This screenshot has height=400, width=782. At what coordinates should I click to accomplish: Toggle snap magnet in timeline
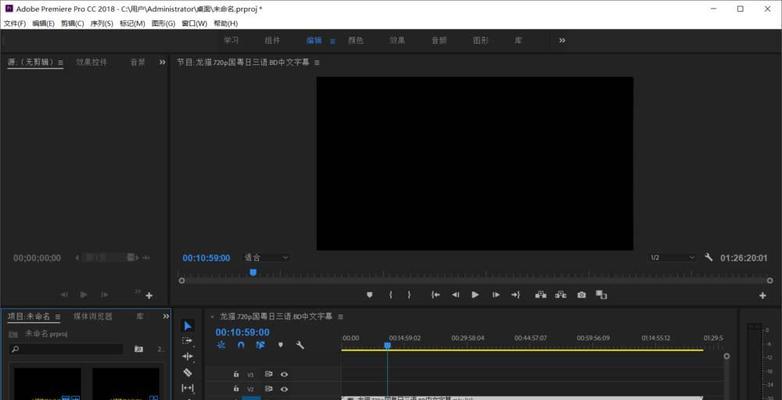pos(240,345)
